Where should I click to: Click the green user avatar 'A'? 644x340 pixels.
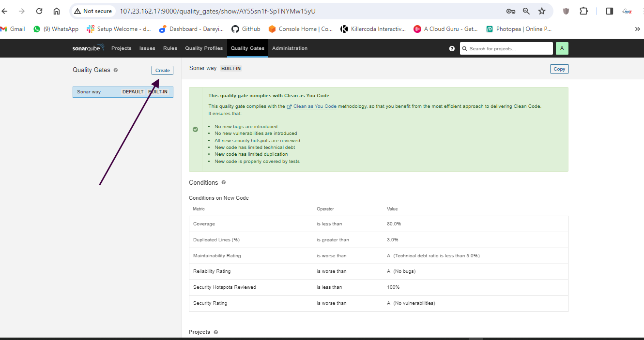point(562,48)
